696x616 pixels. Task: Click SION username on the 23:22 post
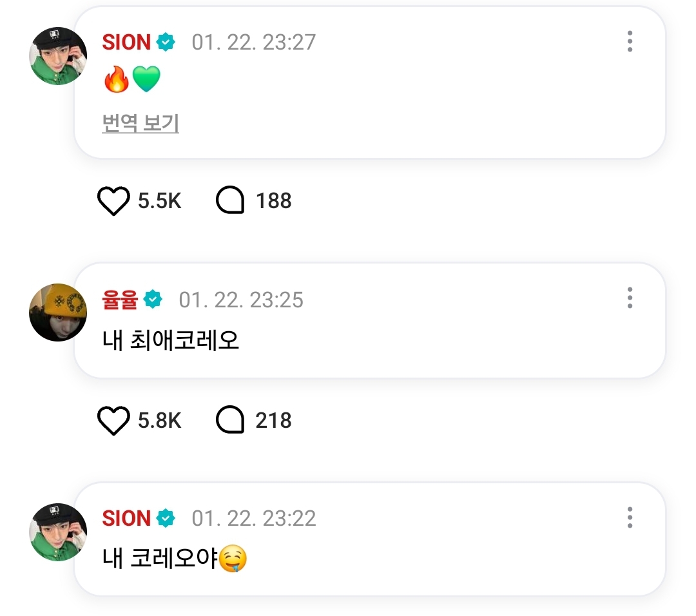pyautogui.click(x=126, y=519)
